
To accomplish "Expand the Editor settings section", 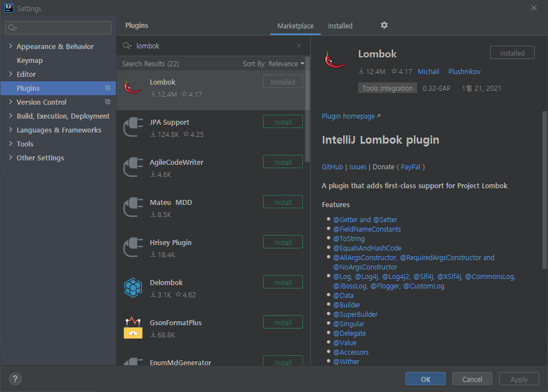I will (x=11, y=74).
